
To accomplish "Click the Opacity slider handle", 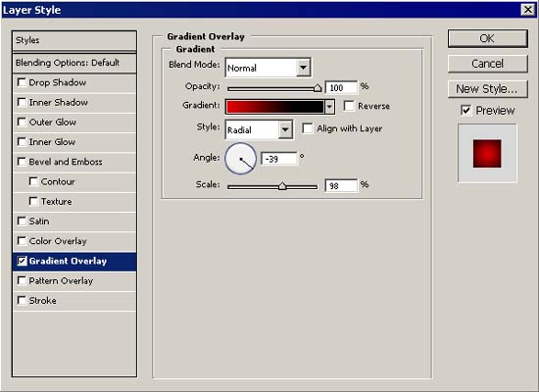I will click(318, 88).
